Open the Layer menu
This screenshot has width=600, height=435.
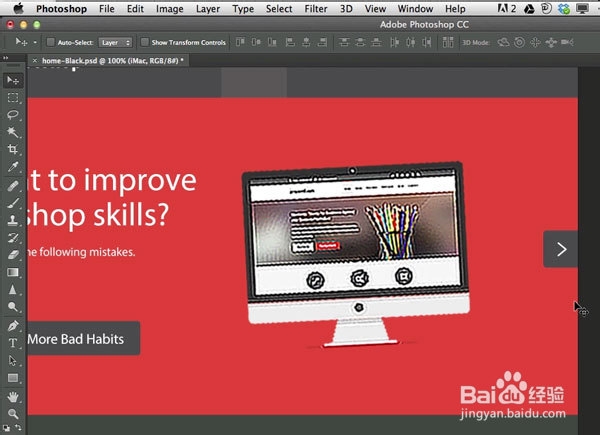coord(208,8)
